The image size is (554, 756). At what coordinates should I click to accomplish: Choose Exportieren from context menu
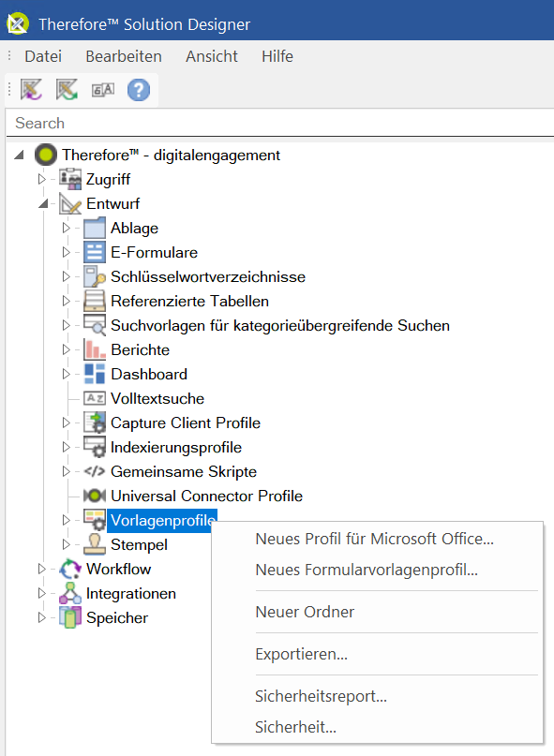tap(377, 654)
